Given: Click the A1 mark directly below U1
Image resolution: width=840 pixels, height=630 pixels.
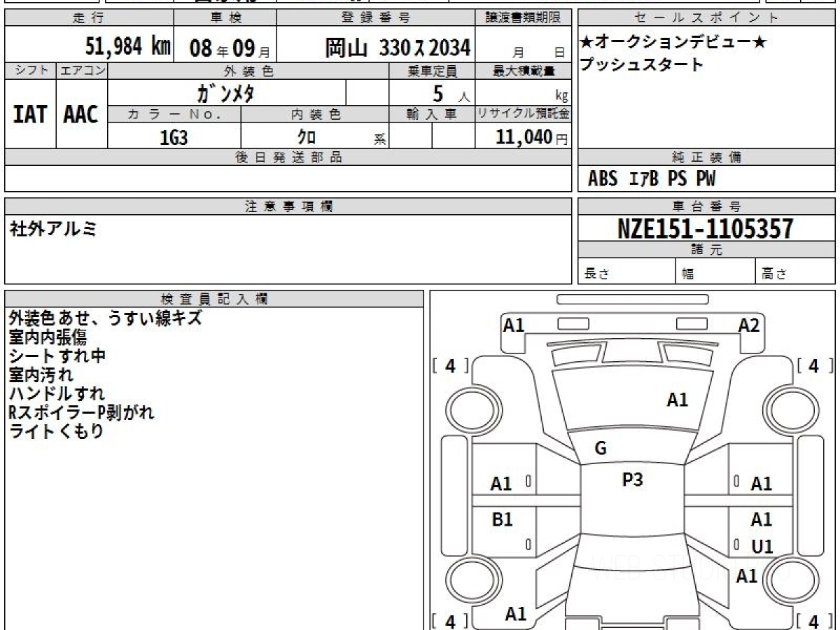Looking at the screenshot, I should point(747,576).
